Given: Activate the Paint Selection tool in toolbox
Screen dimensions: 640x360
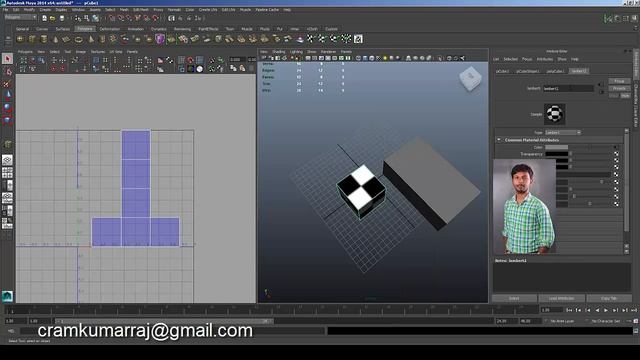Looking at the screenshot, I should pyautogui.click(x=7, y=84).
